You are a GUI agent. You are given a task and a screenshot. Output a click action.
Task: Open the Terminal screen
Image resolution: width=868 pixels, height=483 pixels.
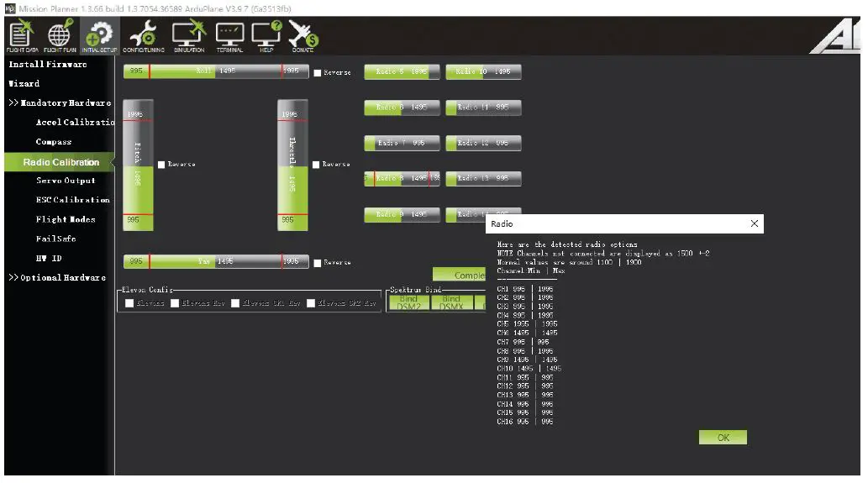[229, 36]
